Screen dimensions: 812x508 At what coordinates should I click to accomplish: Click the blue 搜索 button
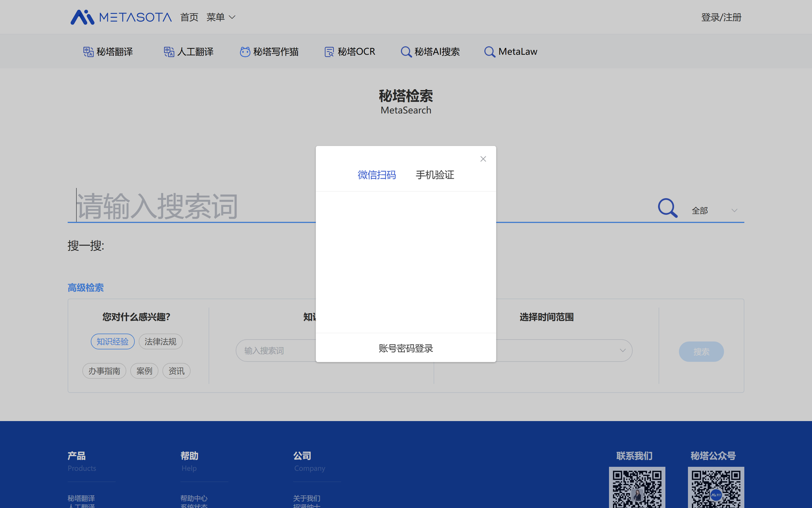(x=701, y=352)
